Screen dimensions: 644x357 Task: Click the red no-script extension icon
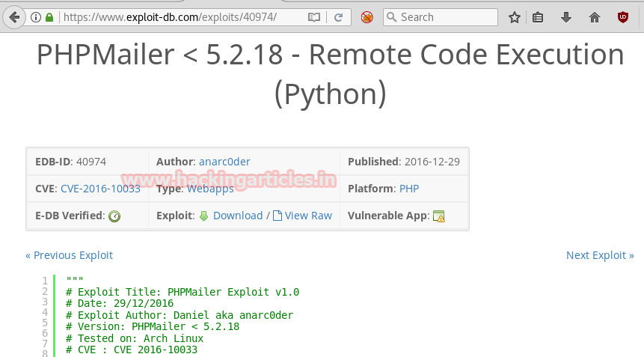tap(367, 17)
